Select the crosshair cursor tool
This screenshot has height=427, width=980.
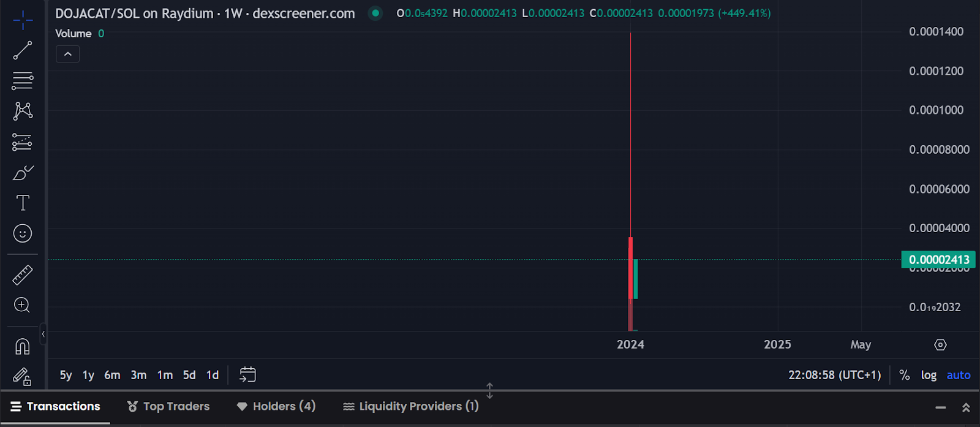coord(23,20)
